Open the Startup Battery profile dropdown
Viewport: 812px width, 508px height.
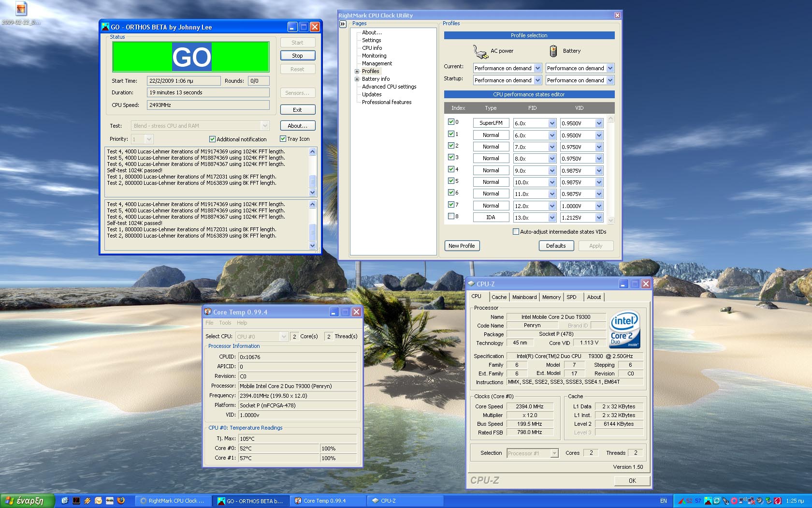pos(610,80)
